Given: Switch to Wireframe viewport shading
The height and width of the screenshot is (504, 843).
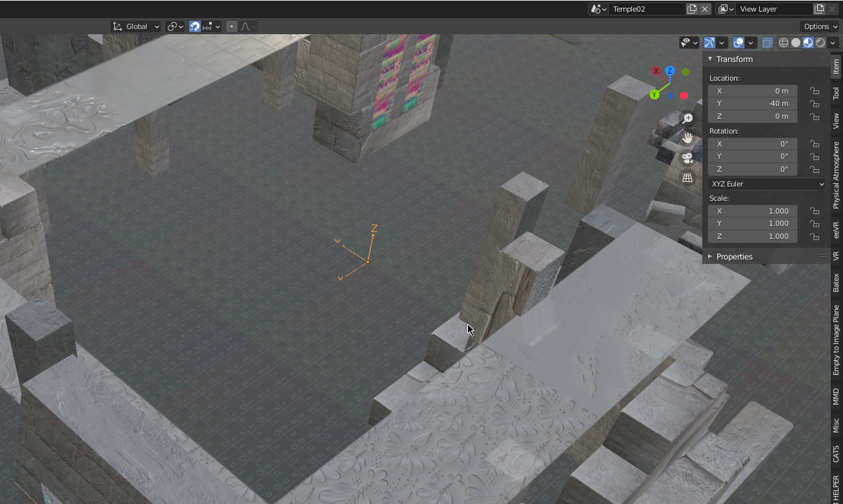Looking at the screenshot, I should (783, 43).
